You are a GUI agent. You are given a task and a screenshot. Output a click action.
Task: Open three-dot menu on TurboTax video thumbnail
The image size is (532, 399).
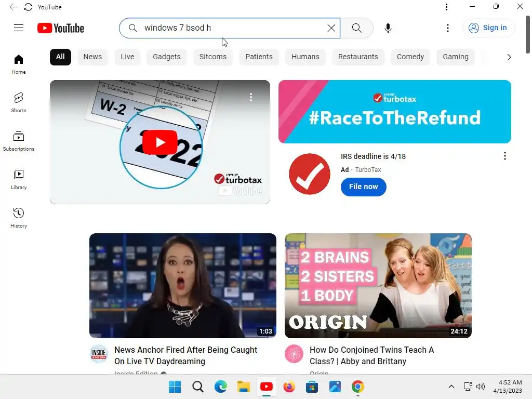pos(251,97)
